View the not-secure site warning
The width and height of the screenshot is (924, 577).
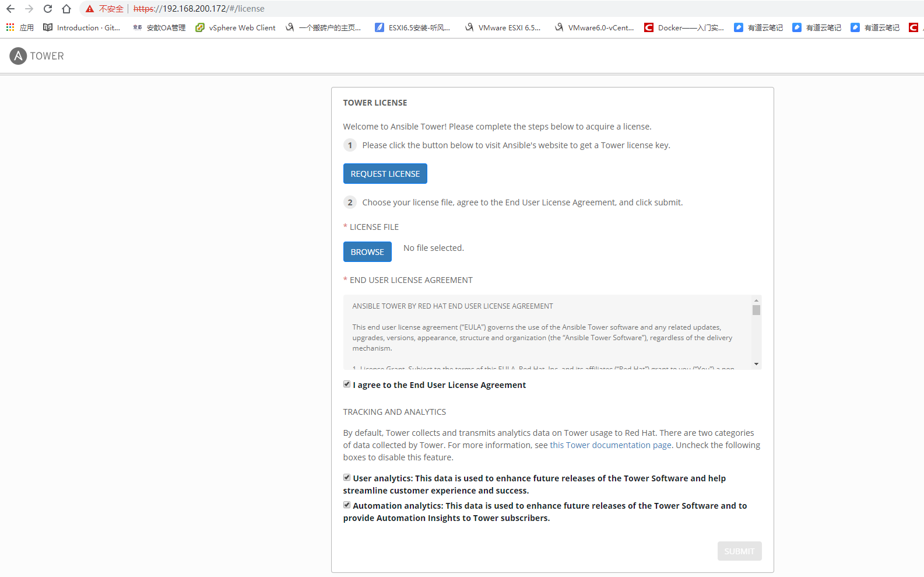[104, 9]
